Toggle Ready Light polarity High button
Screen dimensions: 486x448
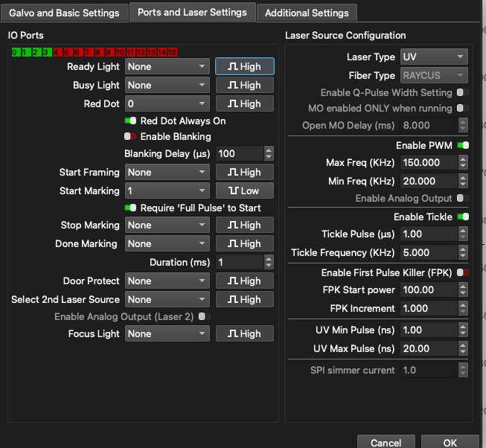244,66
